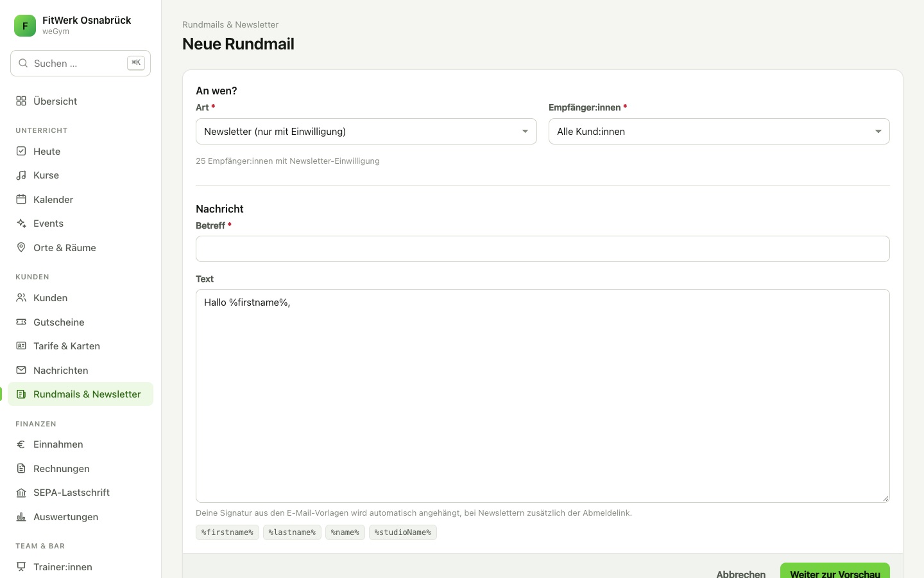Screen dimensions: 924x578
Task: Focus the Suchen search field
Action: [80, 63]
